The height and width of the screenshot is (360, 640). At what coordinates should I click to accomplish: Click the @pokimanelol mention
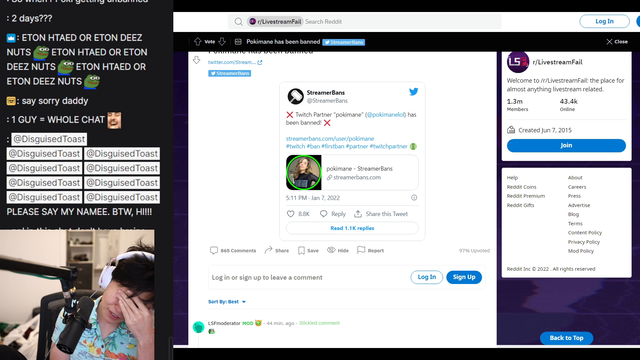click(x=385, y=115)
